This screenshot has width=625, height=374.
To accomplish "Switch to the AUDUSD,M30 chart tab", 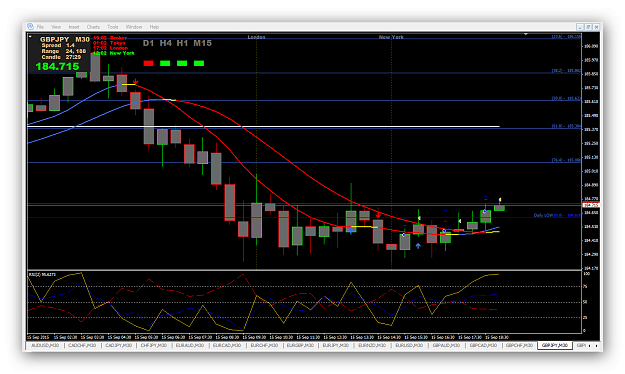I will click(x=45, y=345).
